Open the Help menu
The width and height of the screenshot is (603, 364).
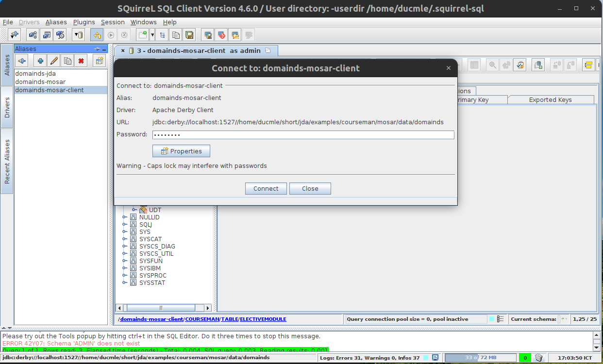pyautogui.click(x=169, y=22)
